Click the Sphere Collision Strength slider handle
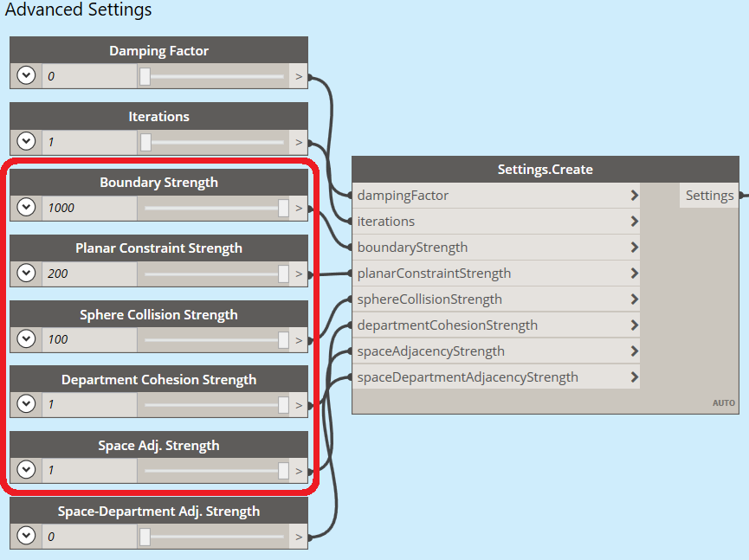 283,340
